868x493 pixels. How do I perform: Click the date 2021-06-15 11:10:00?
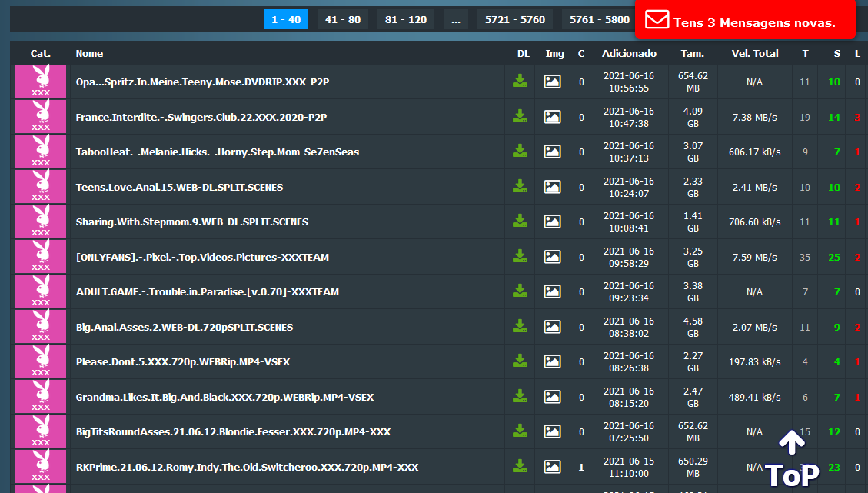629,467
